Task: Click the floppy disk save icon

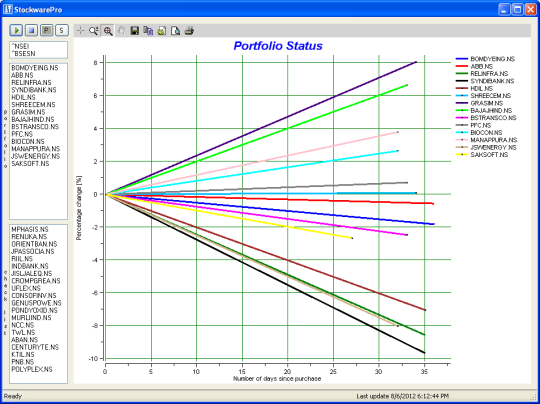Action: pos(134,31)
